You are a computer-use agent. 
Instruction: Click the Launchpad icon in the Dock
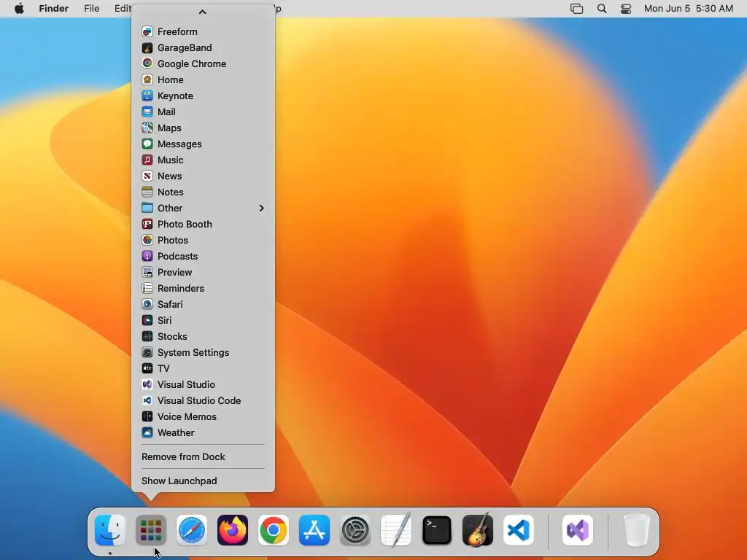pyautogui.click(x=151, y=530)
